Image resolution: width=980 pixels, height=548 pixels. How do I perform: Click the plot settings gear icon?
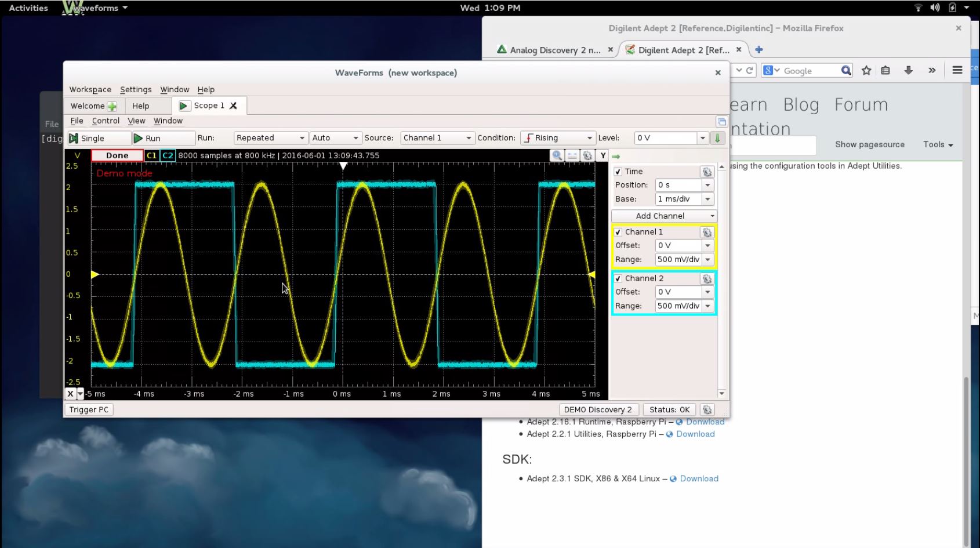point(587,155)
